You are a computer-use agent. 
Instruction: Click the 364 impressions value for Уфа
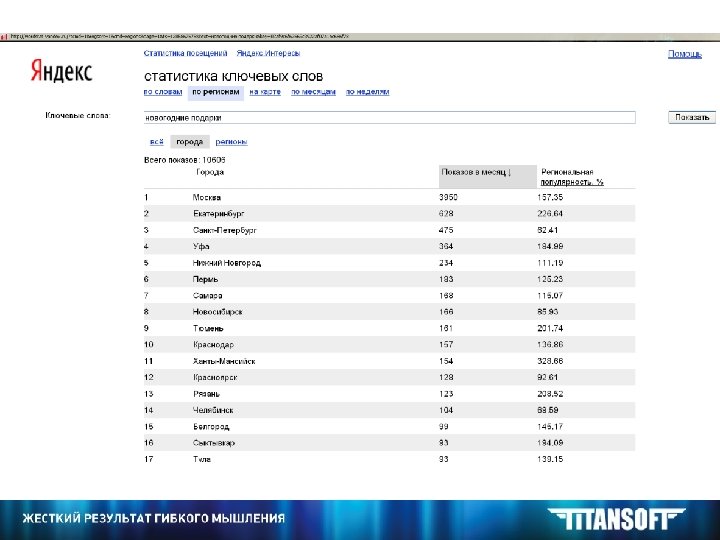[x=446, y=247]
